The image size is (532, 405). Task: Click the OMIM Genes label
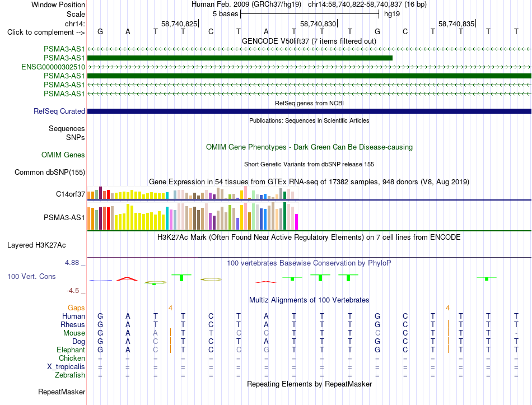63,155
